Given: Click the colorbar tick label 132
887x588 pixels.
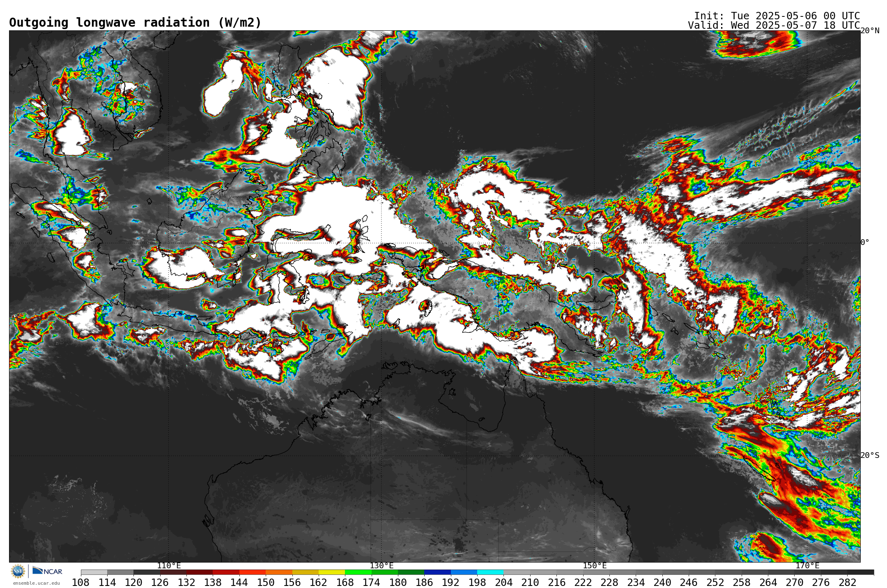Looking at the screenshot, I should (186, 583).
